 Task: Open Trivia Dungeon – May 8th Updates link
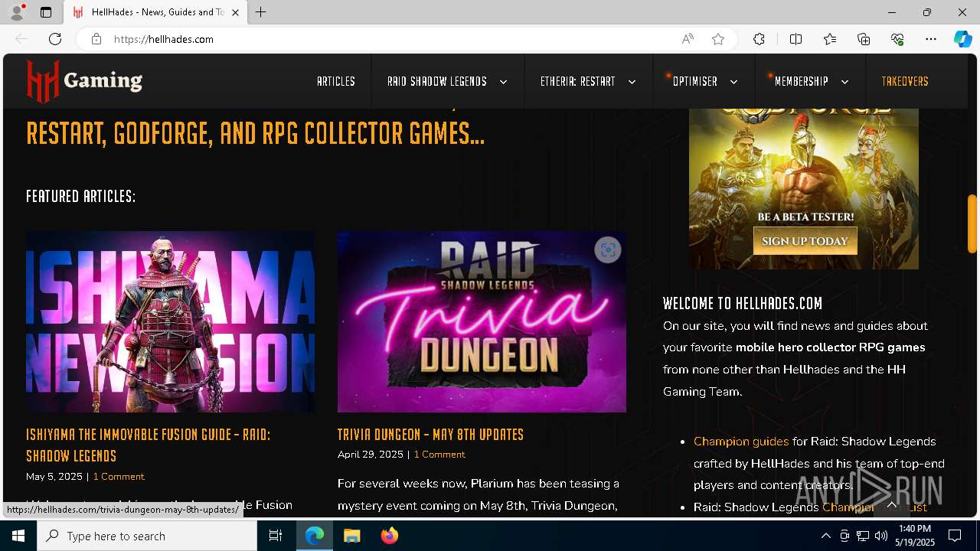pyautogui.click(x=430, y=434)
